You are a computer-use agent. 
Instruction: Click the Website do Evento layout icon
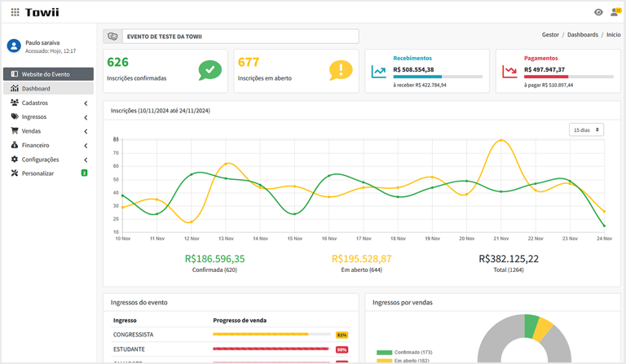[x=15, y=74]
